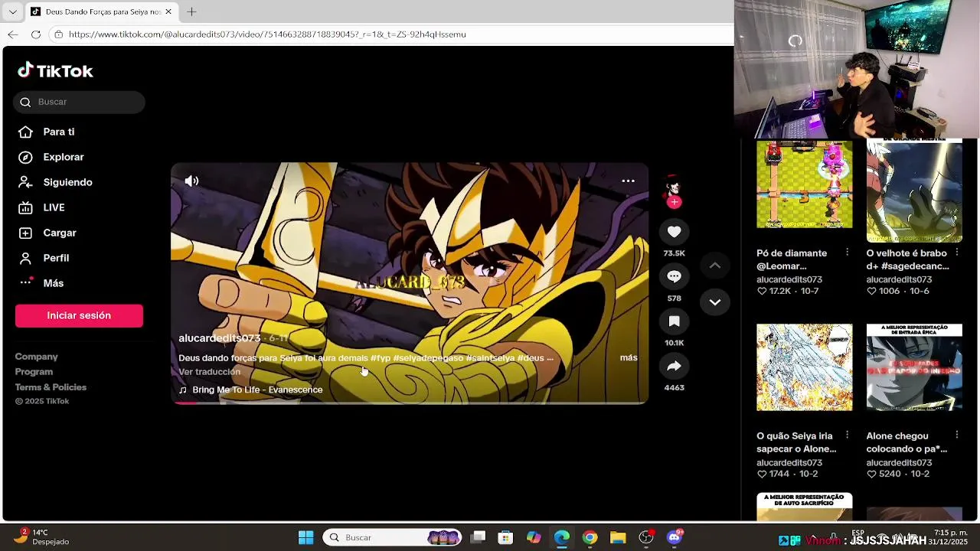Open a new browser tab

pos(191,11)
